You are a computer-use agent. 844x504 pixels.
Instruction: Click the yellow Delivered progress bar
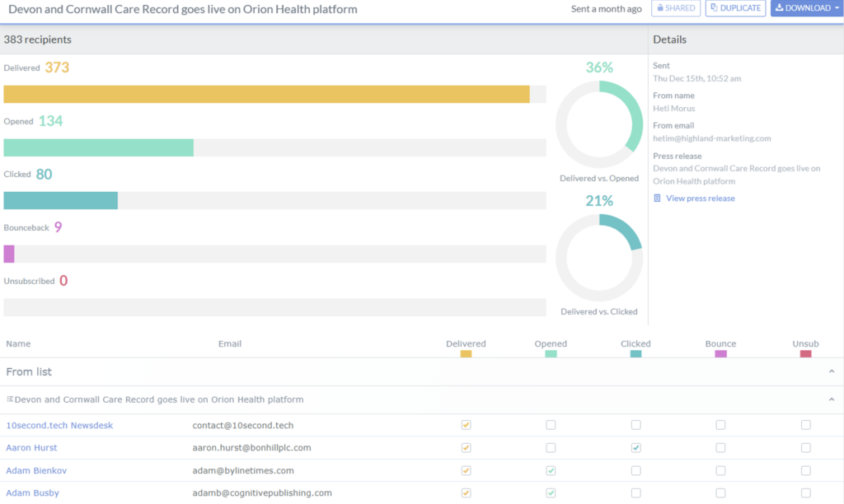click(266, 95)
